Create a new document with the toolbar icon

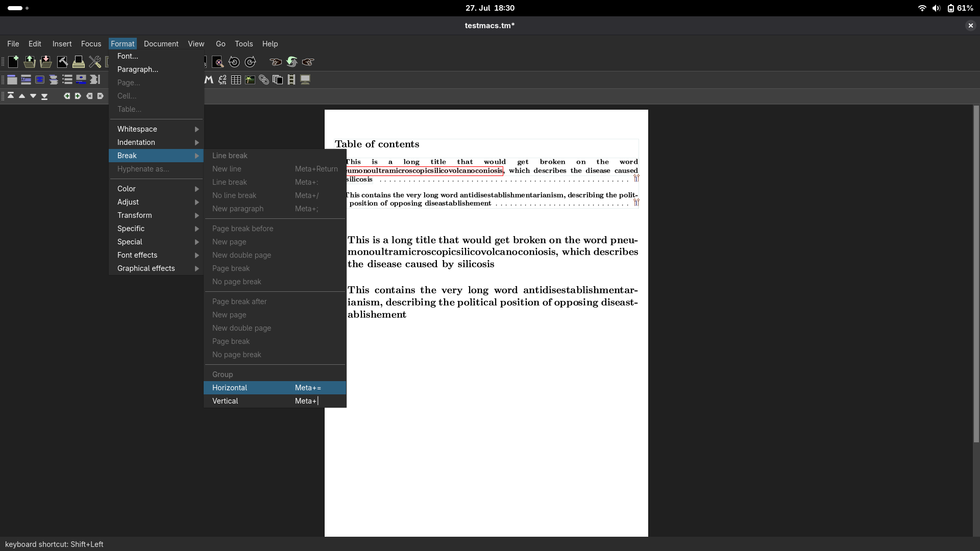pos(13,62)
